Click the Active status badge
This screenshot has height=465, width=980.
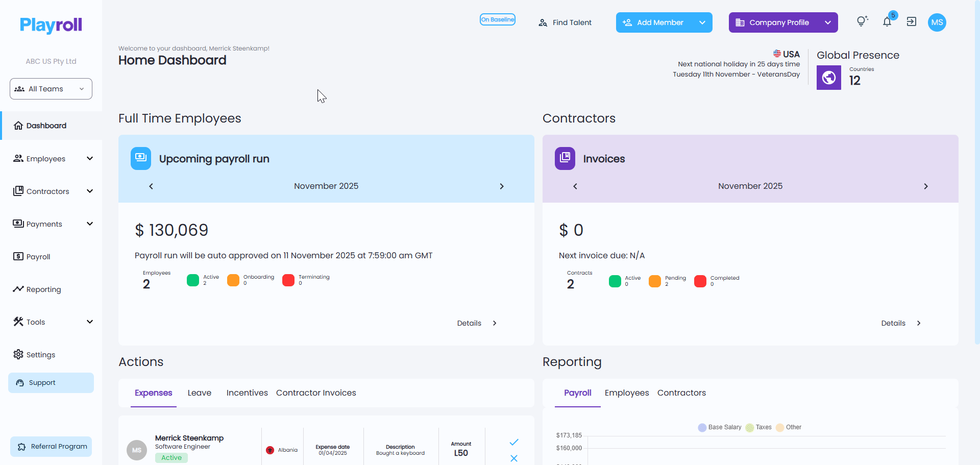171,458
